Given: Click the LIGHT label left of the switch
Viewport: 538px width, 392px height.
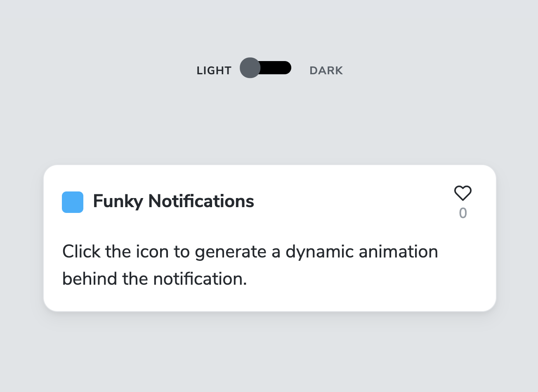Looking at the screenshot, I should tap(214, 70).
